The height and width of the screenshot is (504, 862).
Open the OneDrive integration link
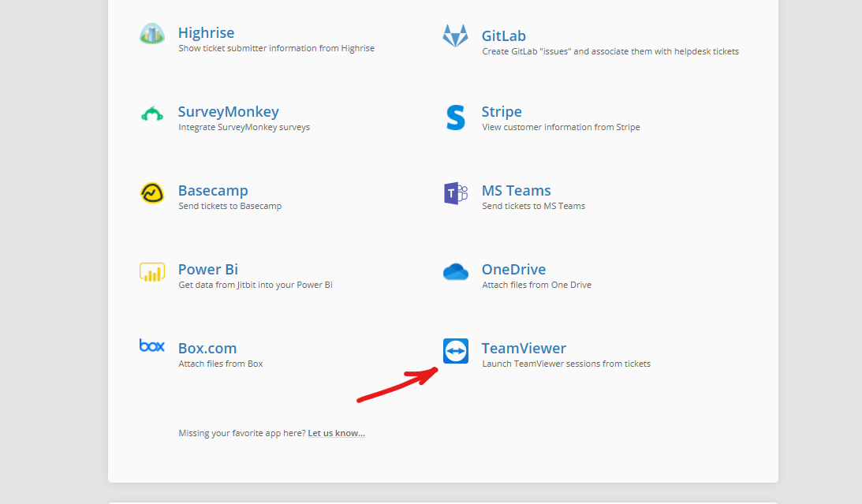513,269
